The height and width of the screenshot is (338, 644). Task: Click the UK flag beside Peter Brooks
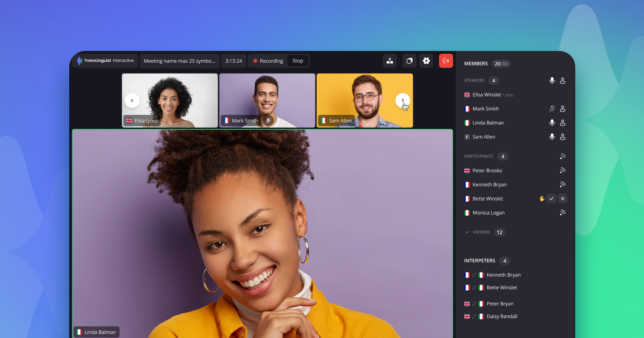(467, 170)
